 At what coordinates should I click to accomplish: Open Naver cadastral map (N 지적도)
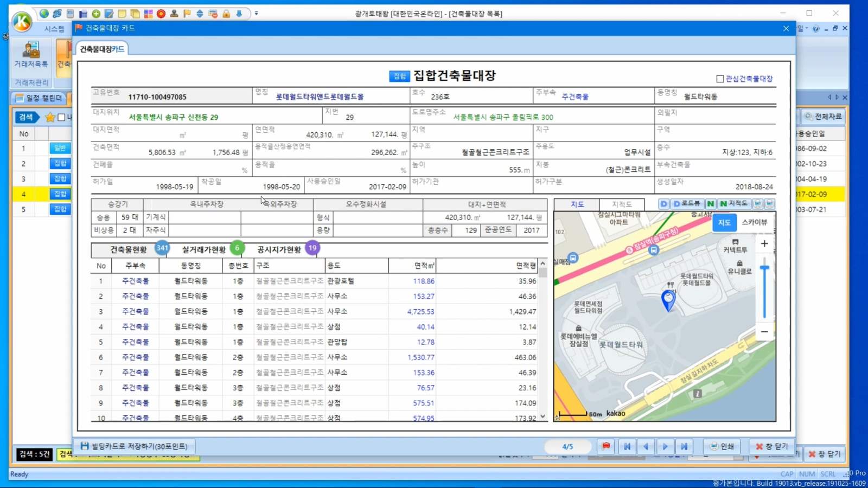[733, 203]
